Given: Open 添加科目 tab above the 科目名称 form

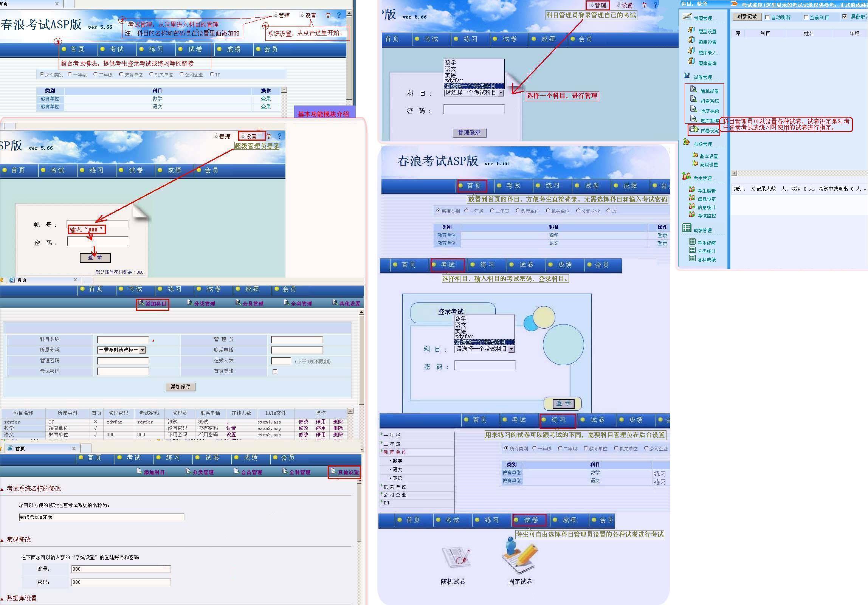Looking at the screenshot, I should pyautogui.click(x=153, y=304).
